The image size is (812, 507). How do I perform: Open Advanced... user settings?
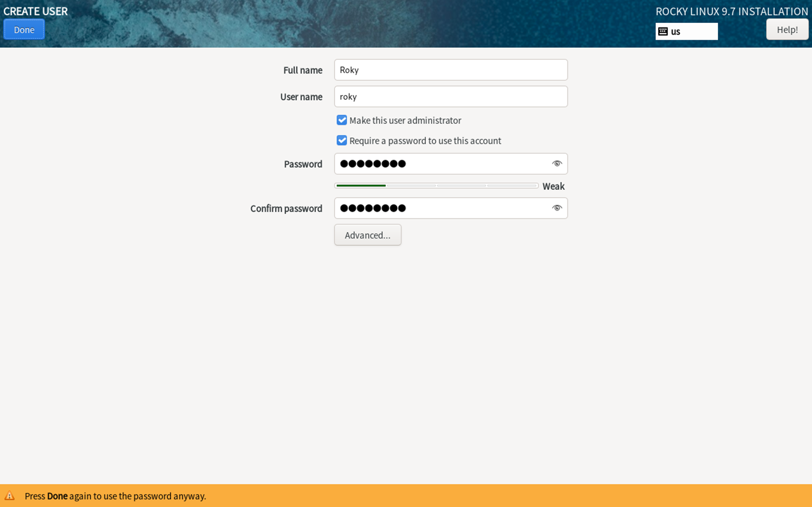368,235
